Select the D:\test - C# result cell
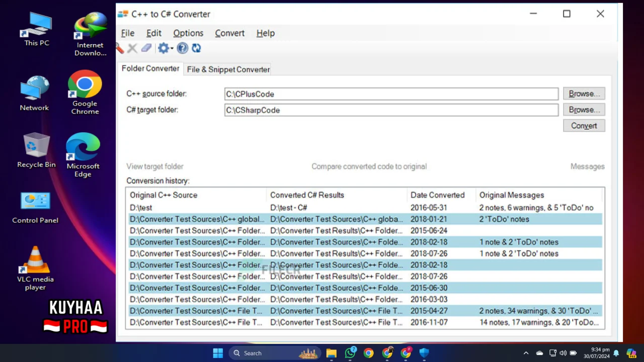 click(288, 208)
